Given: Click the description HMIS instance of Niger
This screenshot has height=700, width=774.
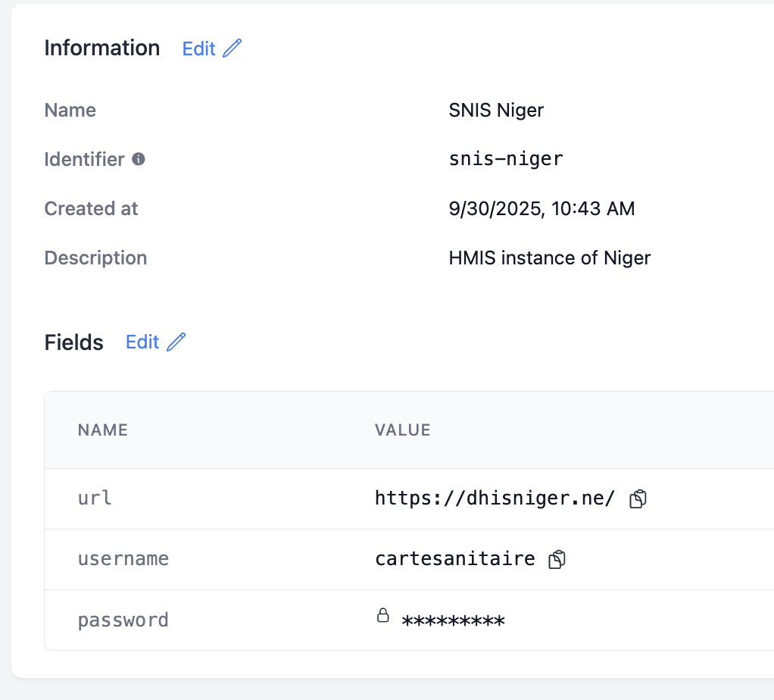Looking at the screenshot, I should pyautogui.click(x=550, y=258).
